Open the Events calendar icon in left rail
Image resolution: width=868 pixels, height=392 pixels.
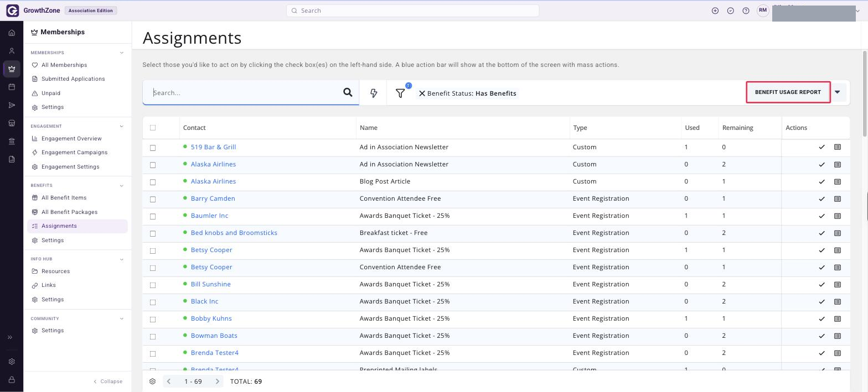click(x=12, y=87)
